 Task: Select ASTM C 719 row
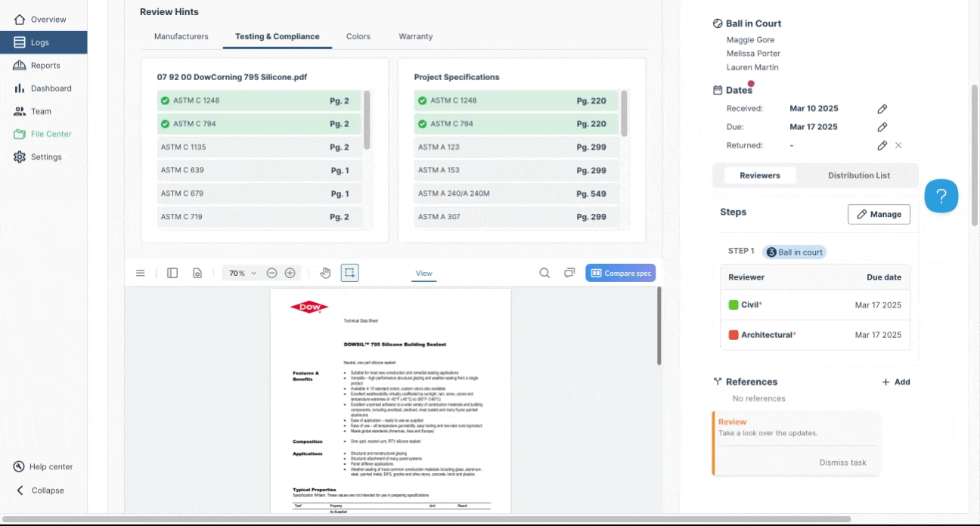[x=259, y=217]
